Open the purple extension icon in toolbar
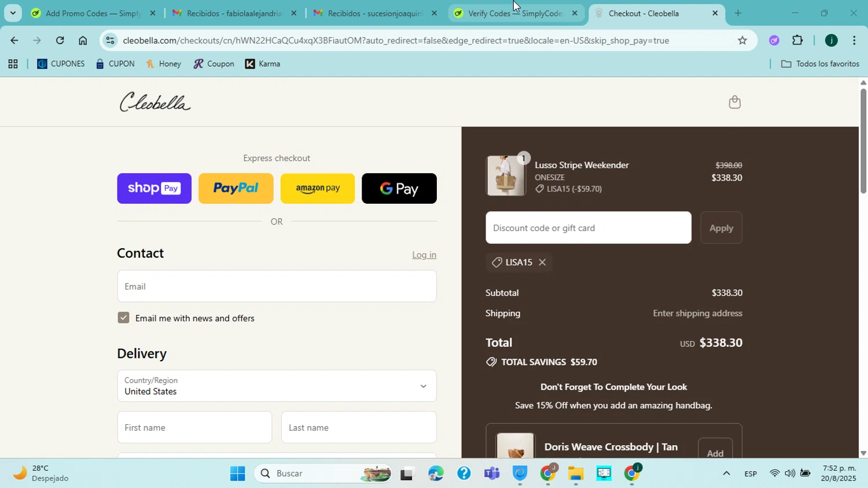The width and height of the screenshot is (868, 488). coord(774,41)
